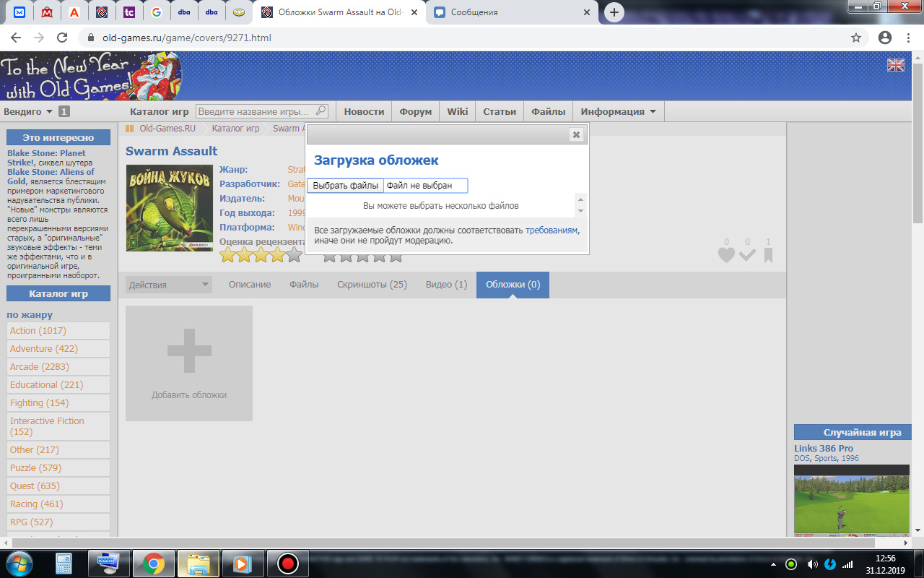Open the Racing (461) genre
The width and height of the screenshot is (924, 578).
click(x=36, y=504)
